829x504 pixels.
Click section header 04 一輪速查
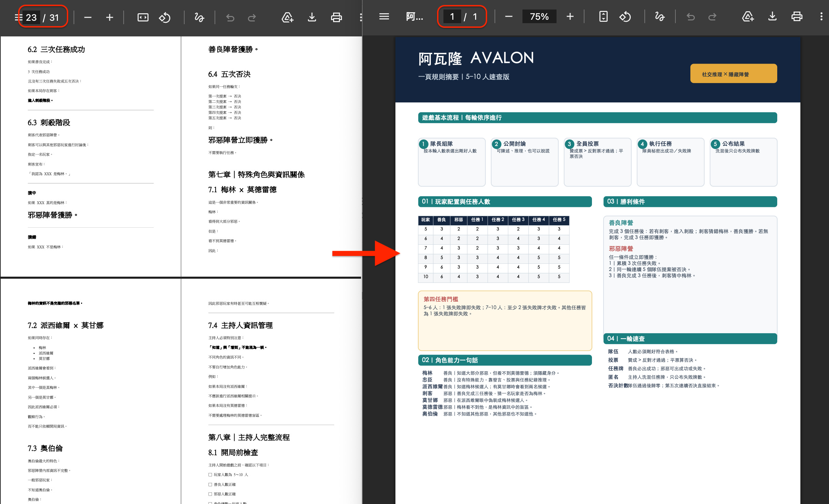pos(690,339)
